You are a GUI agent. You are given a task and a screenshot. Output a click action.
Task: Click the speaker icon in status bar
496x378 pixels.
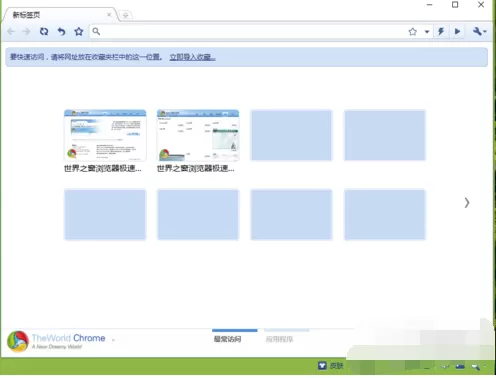tap(445, 367)
